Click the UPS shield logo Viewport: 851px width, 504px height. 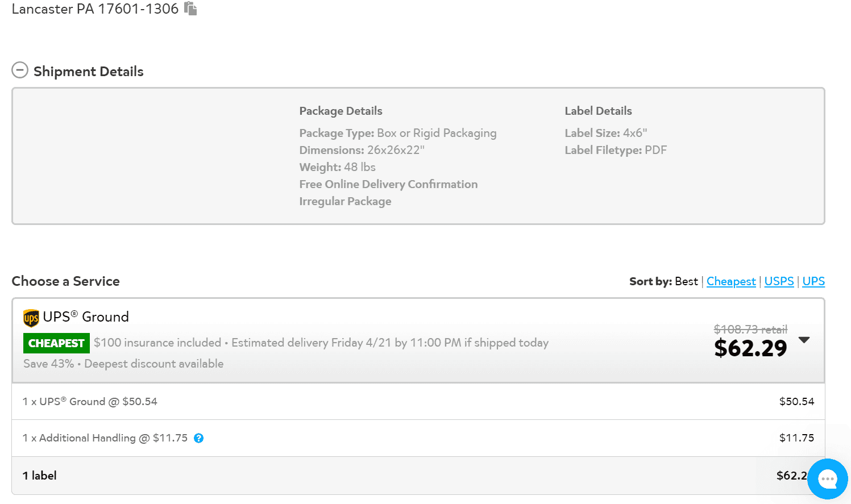tap(31, 318)
